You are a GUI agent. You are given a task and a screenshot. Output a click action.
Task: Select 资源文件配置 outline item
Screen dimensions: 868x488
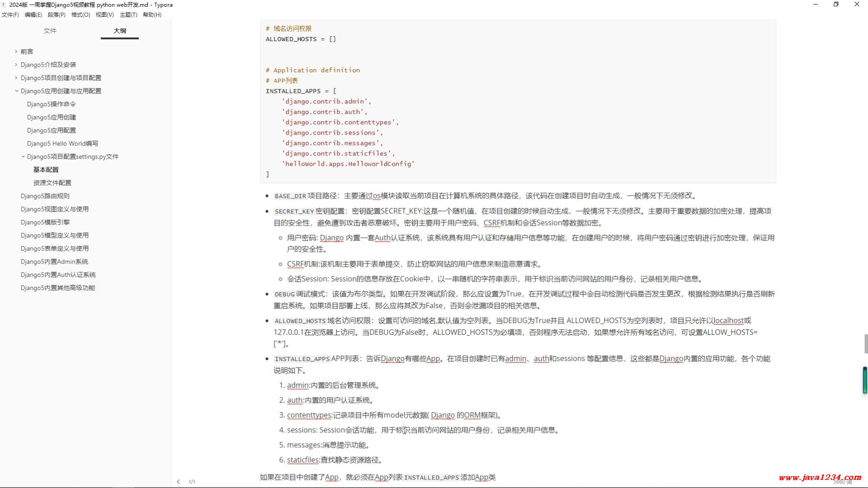point(52,183)
